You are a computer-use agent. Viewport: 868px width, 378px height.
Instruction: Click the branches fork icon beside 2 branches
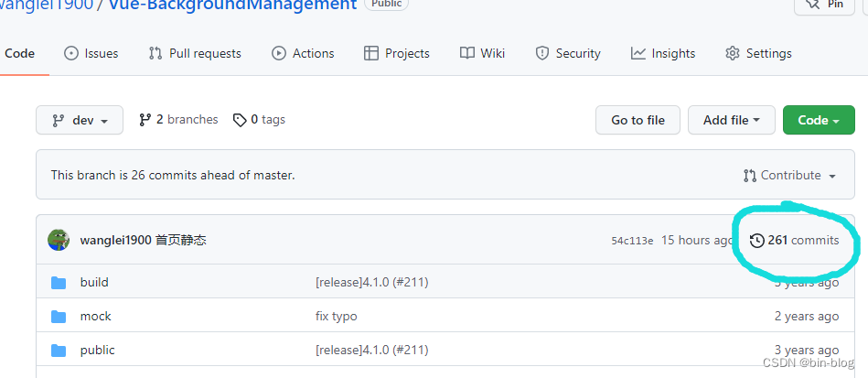(145, 120)
